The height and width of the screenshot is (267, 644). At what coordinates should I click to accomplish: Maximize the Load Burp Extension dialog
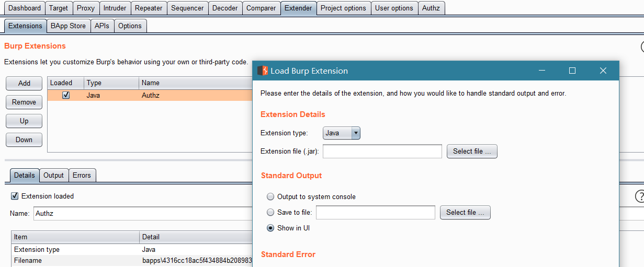[x=572, y=71]
